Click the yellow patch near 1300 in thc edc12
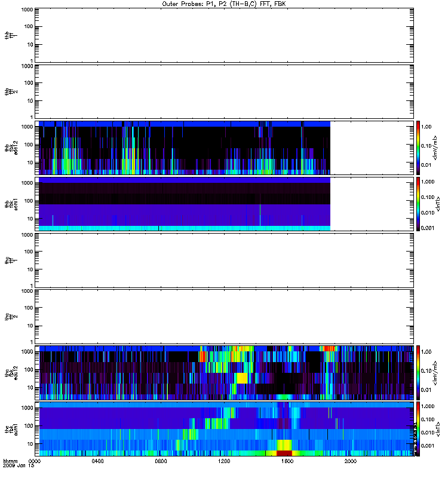The width and height of the screenshot is (448, 478). click(243, 378)
